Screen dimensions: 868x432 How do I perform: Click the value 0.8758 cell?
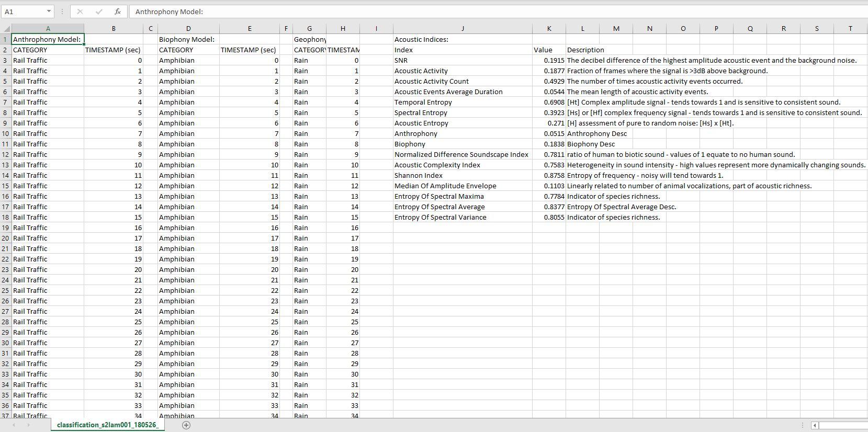(x=549, y=175)
